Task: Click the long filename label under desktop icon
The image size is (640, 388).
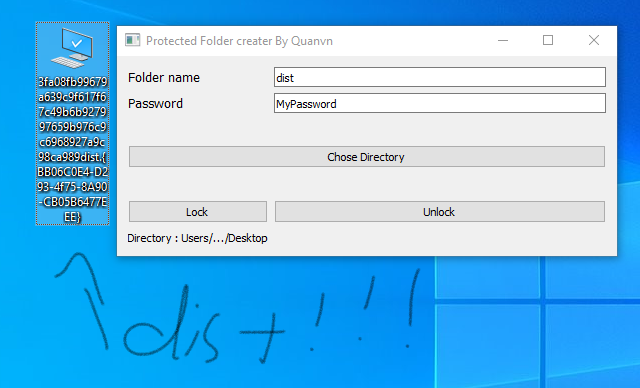Action: 73,149
